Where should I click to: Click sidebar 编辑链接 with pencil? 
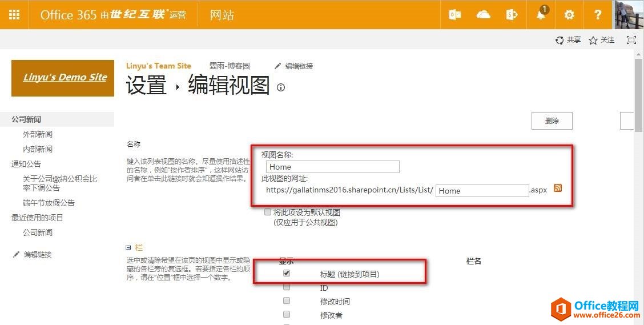33,254
